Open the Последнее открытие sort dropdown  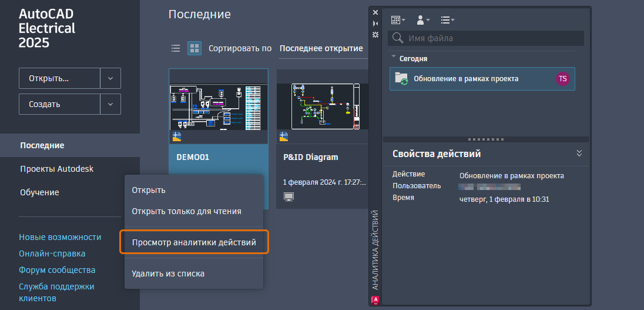tap(323, 48)
